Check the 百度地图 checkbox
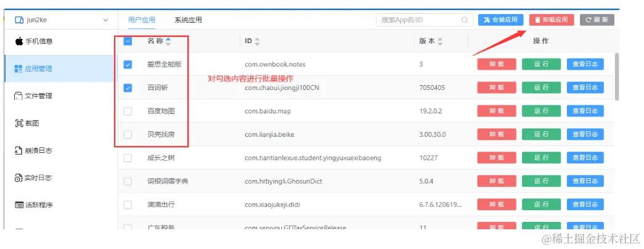 tap(128, 111)
